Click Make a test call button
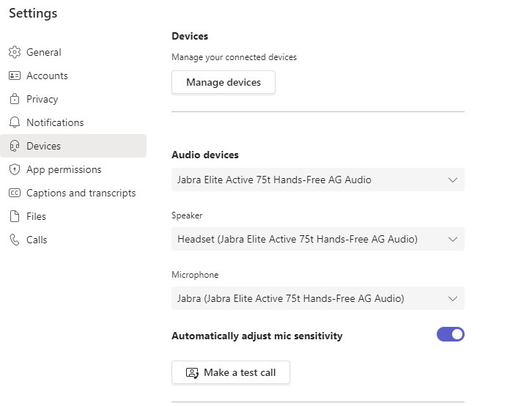The width and height of the screenshot is (532, 406). [x=231, y=372]
